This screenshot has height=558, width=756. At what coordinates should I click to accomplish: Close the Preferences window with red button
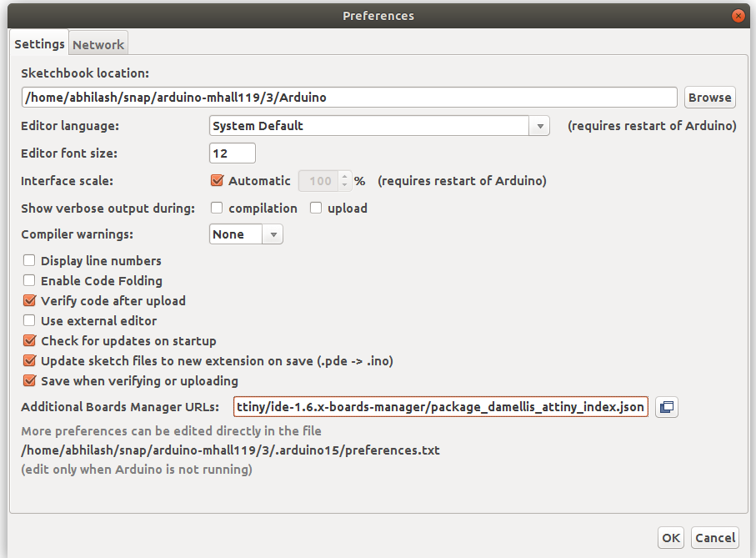[738, 16]
